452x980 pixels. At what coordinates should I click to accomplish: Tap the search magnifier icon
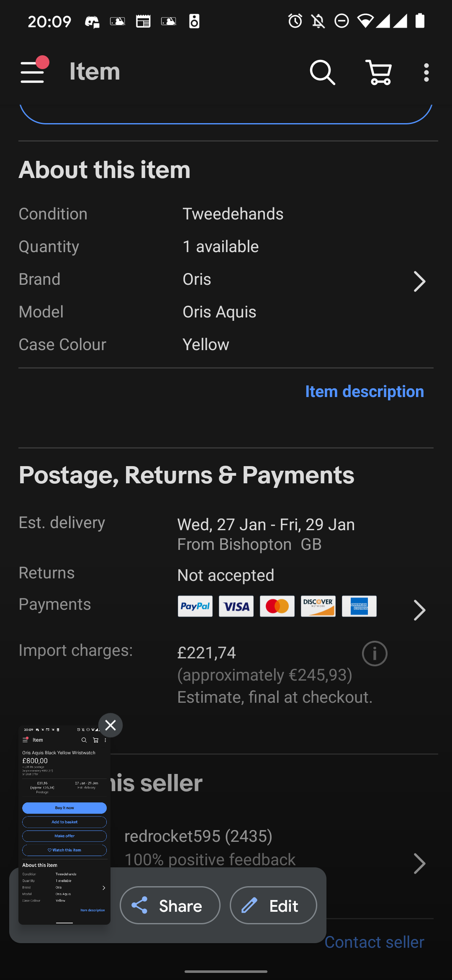click(322, 72)
